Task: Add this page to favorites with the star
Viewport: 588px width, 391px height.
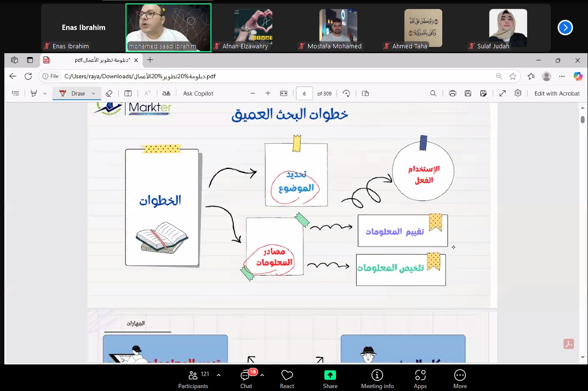Action: pyautogui.click(x=513, y=76)
